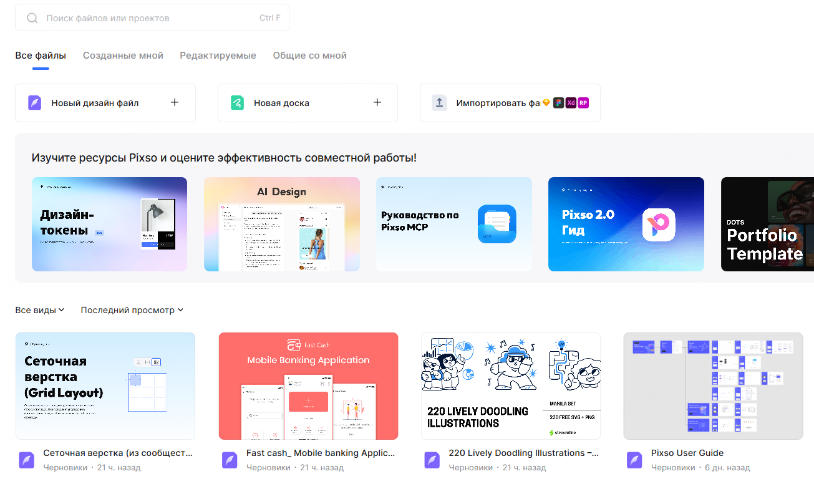
Task: Click the Импортировать файл button
Action: click(497, 103)
